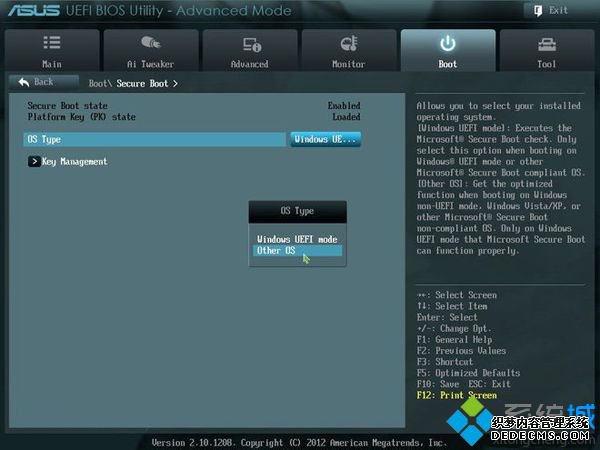Image resolution: width=600 pixels, height=450 pixels.
Task: Click F2: Previous Values hint
Action: (461, 351)
